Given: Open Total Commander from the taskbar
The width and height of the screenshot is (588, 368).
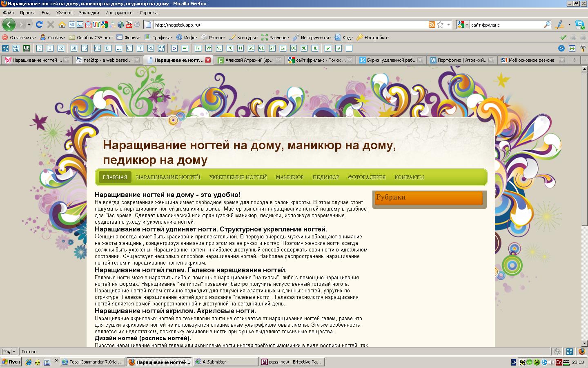Looking at the screenshot, I should pyautogui.click(x=92, y=362).
